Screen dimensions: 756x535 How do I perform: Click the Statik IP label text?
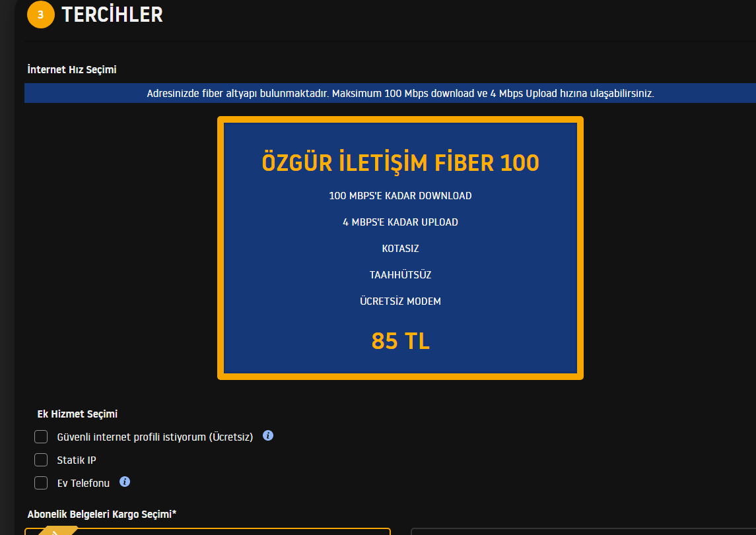point(77,460)
